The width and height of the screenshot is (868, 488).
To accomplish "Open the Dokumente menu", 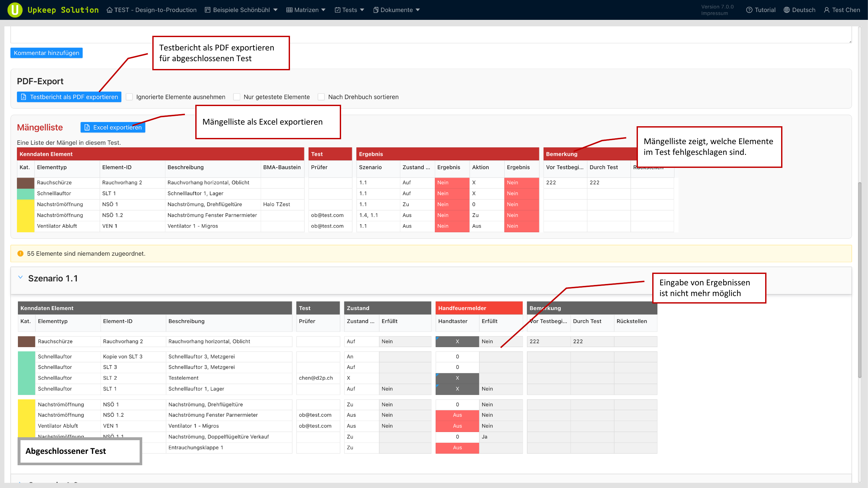I will pos(396,10).
